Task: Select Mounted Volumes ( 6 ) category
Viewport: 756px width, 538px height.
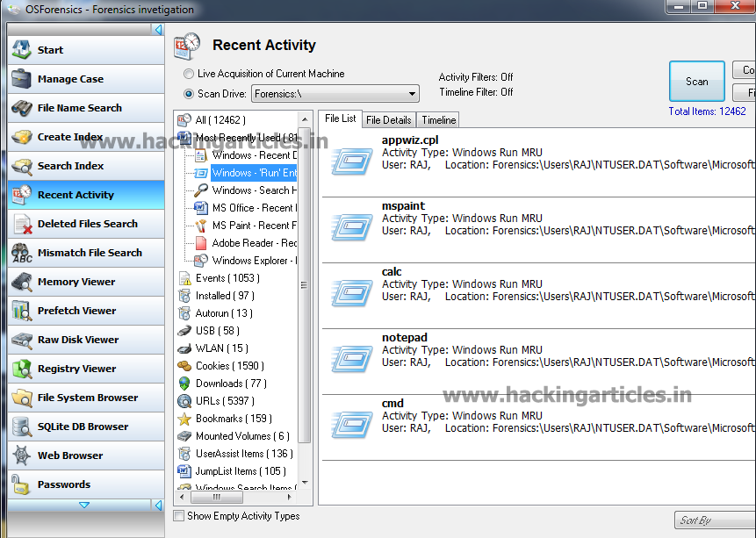Action: pyautogui.click(x=234, y=436)
